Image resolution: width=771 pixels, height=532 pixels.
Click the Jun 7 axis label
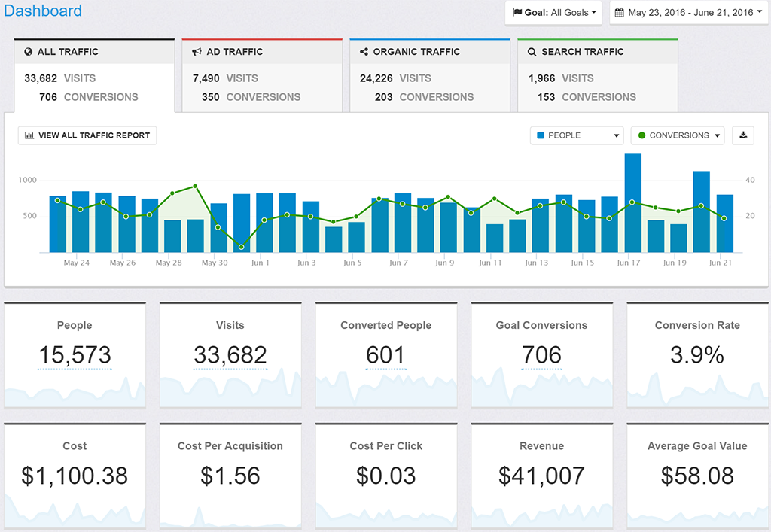[x=398, y=263]
